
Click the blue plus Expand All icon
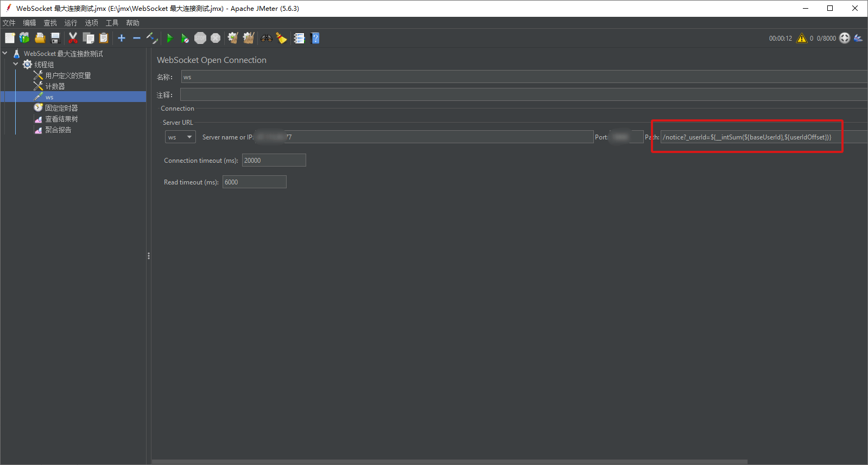pos(122,38)
